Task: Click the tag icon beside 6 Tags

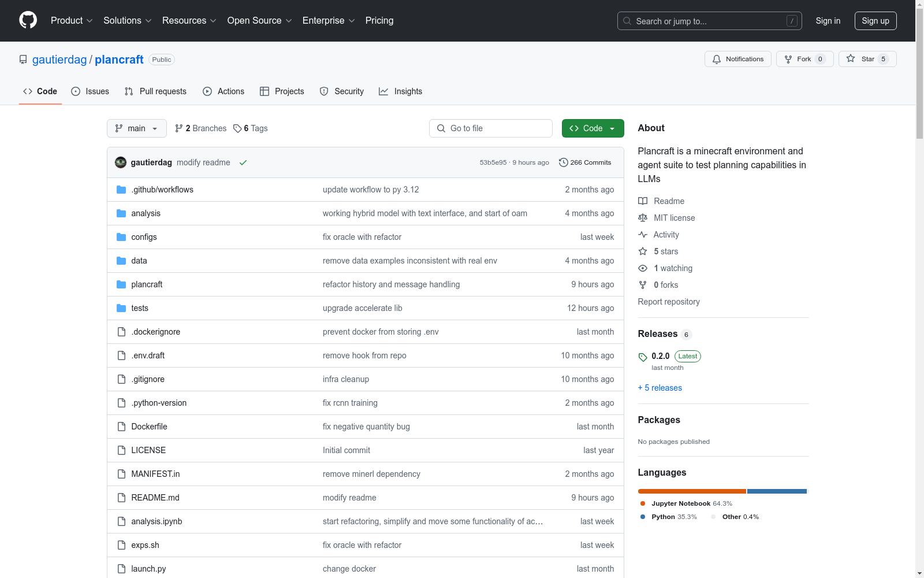Action: tap(237, 128)
